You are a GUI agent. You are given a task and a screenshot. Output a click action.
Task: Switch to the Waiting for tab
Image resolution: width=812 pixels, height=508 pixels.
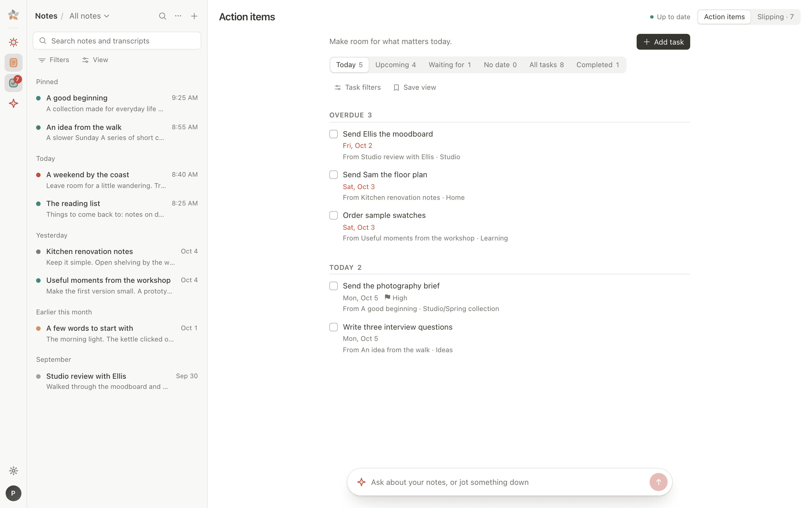(450, 65)
